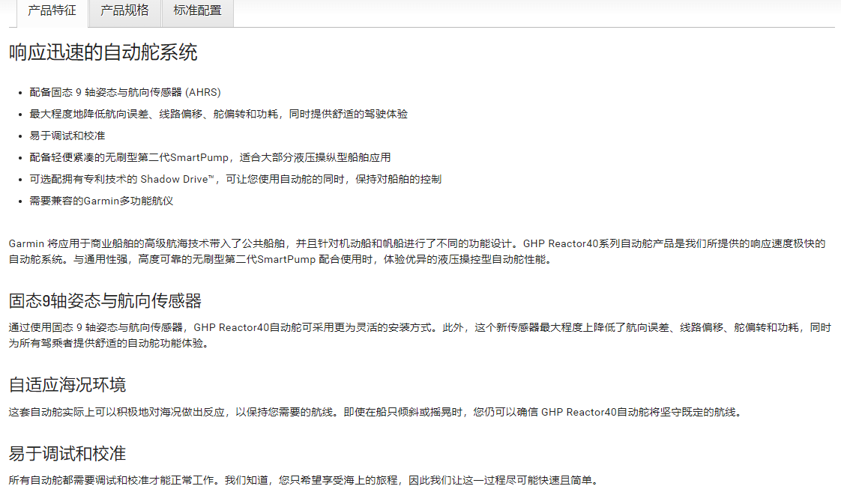Open the 产品特征 tab

(52, 11)
